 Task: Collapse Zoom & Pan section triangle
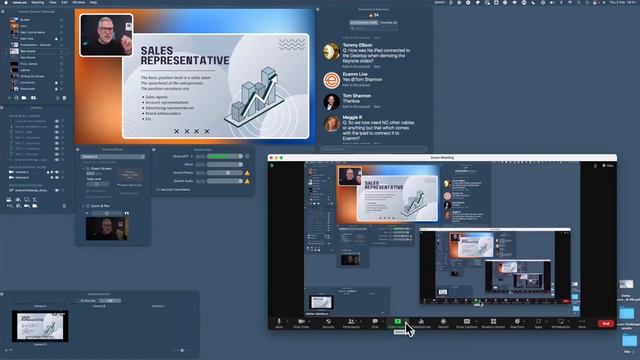click(x=83, y=206)
